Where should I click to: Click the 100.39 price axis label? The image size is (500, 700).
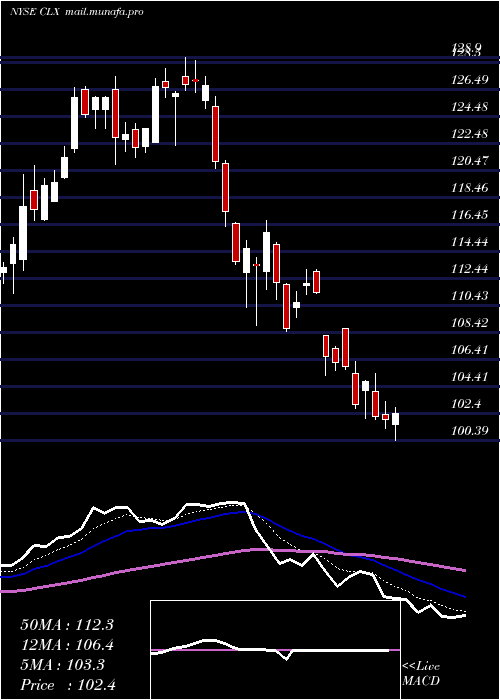coord(469,430)
